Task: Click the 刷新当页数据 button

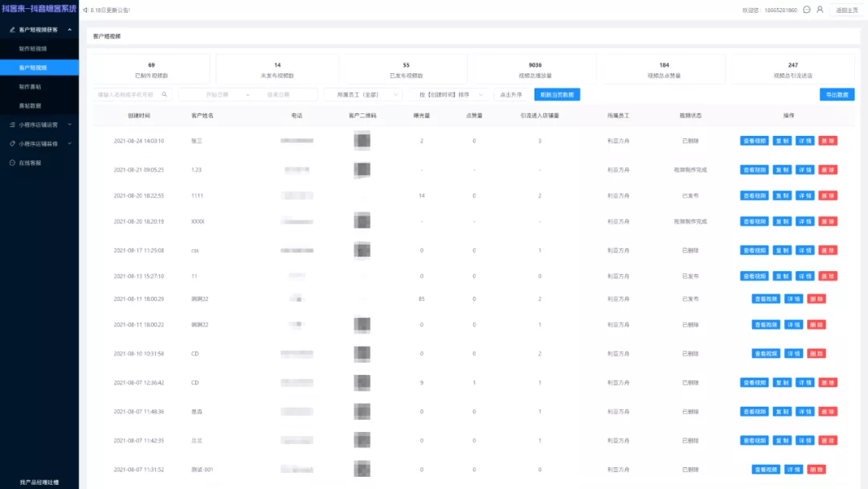Action: (x=557, y=94)
